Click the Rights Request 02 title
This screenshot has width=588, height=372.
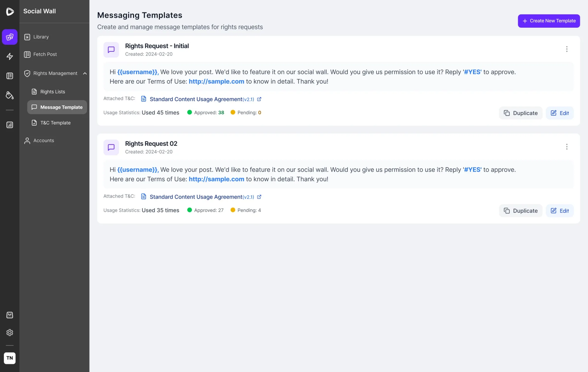(151, 144)
